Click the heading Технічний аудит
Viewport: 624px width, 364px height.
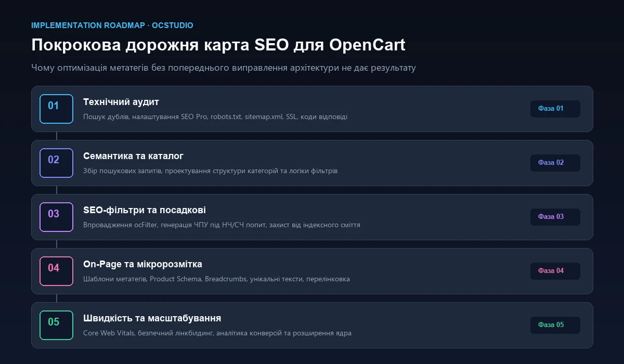(x=121, y=102)
